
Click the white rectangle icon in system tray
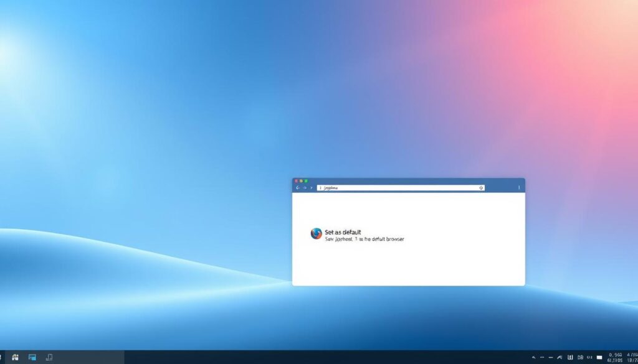click(599, 357)
